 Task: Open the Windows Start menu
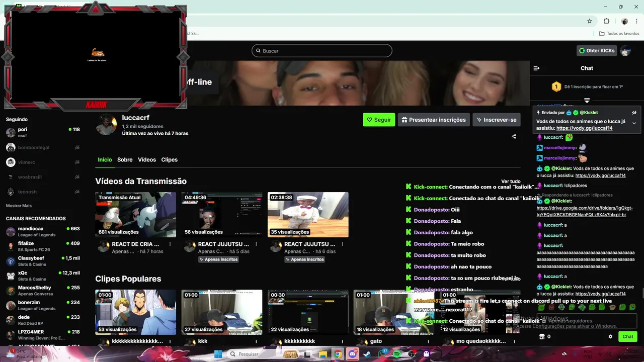point(218,354)
